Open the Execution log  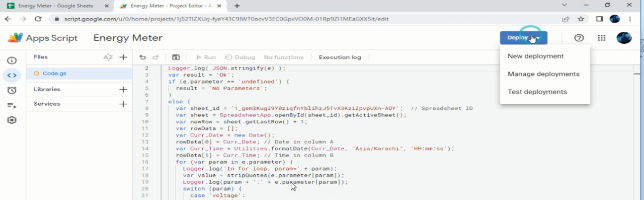click(340, 57)
